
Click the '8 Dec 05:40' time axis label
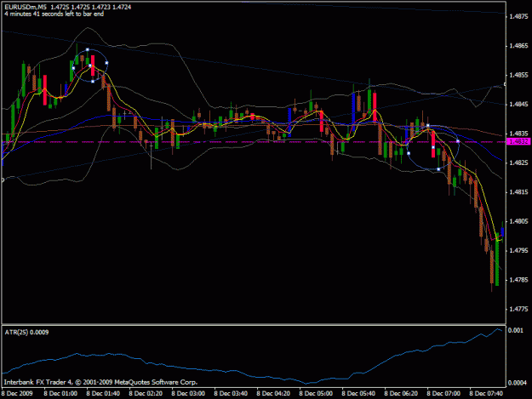pyautogui.click(x=358, y=394)
